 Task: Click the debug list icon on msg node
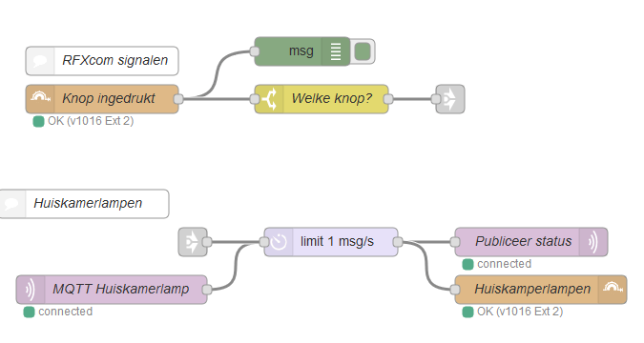coord(336,51)
